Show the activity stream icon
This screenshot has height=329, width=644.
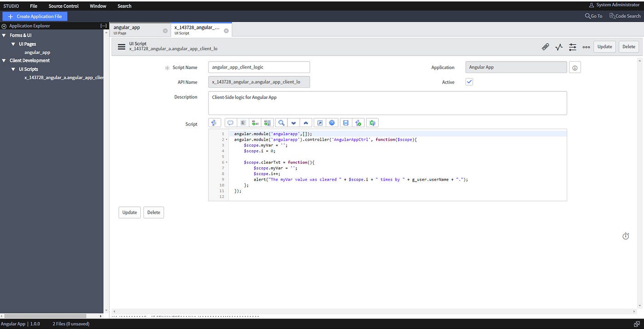click(x=558, y=46)
